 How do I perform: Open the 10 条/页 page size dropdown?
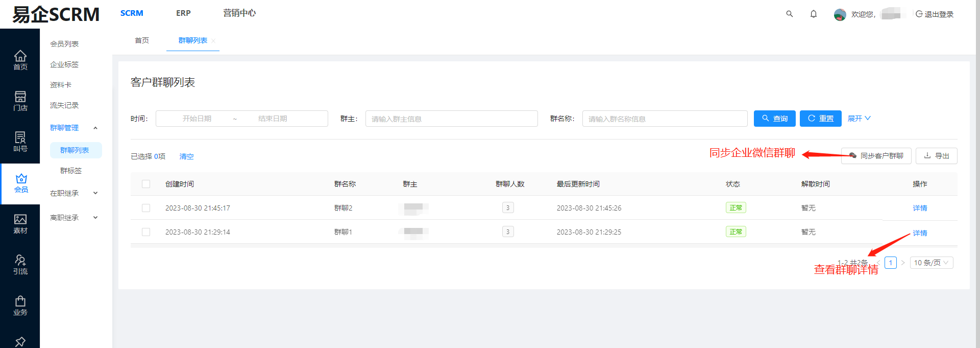click(x=932, y=263)
